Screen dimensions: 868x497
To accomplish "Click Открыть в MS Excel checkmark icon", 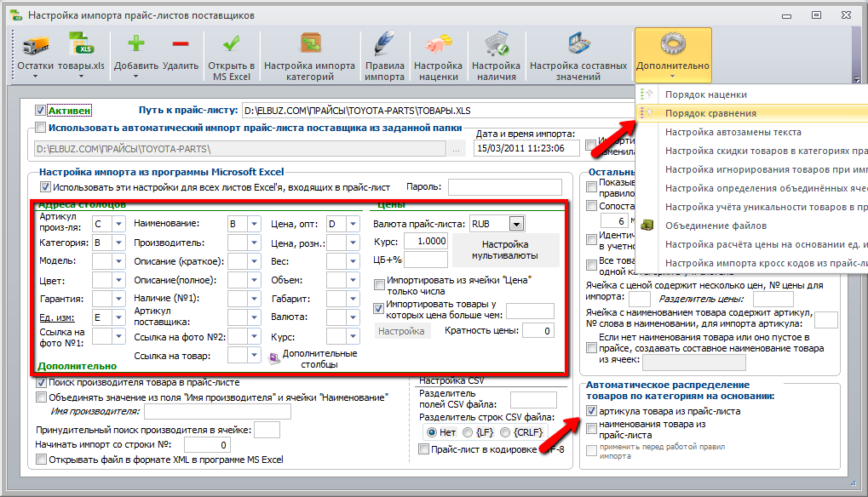I will tap(232, 43).
